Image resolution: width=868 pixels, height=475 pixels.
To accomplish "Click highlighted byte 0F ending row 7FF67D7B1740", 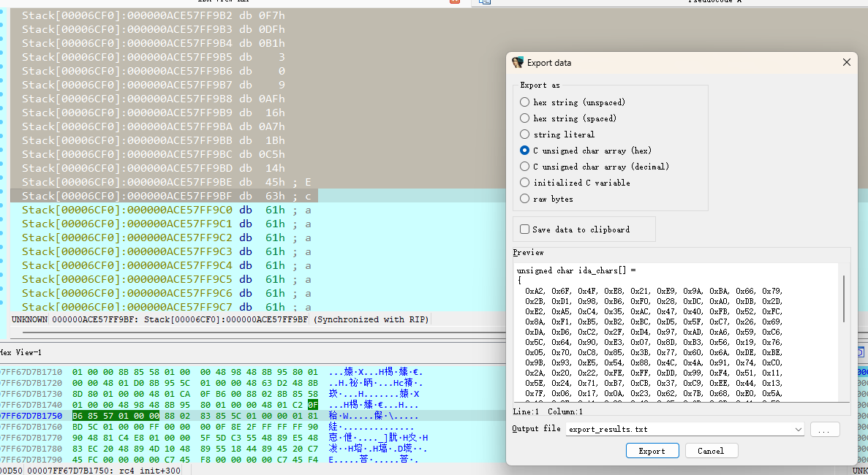I will tap(313, 405).
